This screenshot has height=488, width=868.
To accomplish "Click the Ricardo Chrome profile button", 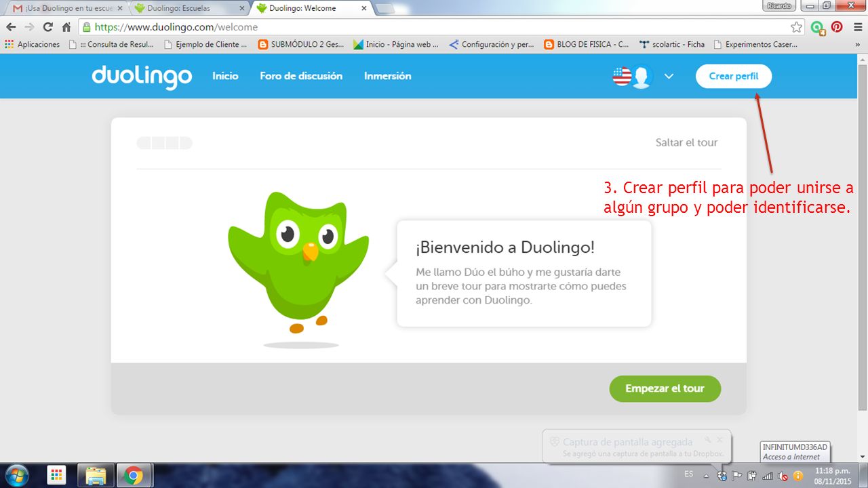I will [x=778, y=5].
